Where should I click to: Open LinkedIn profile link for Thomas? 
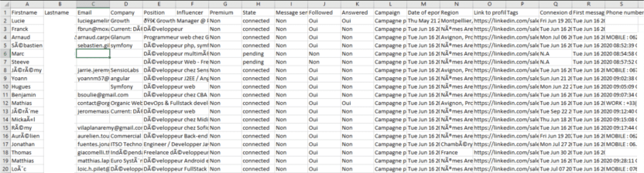(489, 153)
